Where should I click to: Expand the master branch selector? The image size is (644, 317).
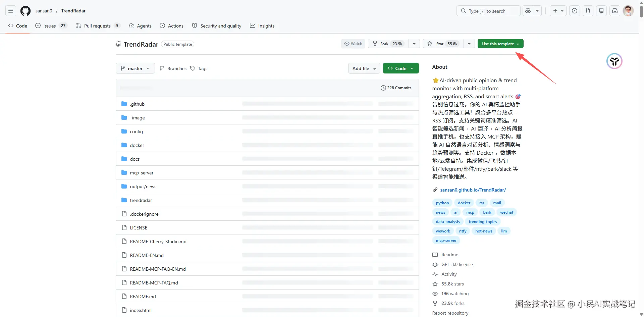click(135, 68)
